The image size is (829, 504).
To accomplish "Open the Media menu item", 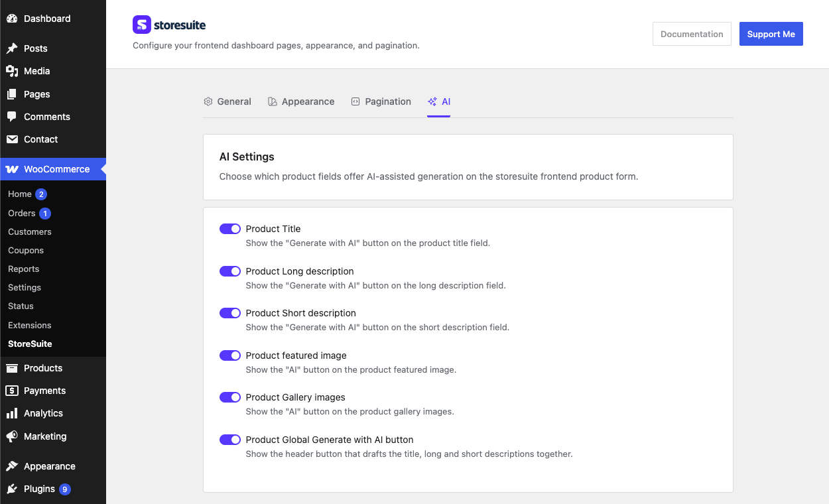I will 53,71.
